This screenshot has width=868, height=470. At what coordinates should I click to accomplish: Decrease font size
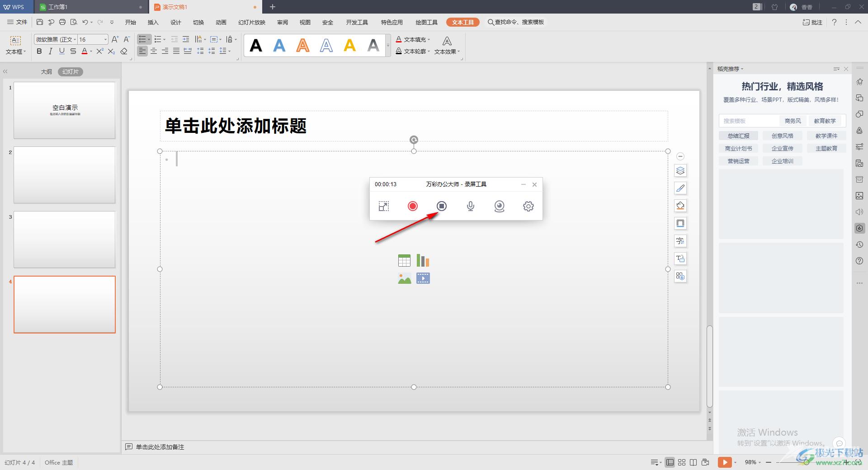point(127,39)
